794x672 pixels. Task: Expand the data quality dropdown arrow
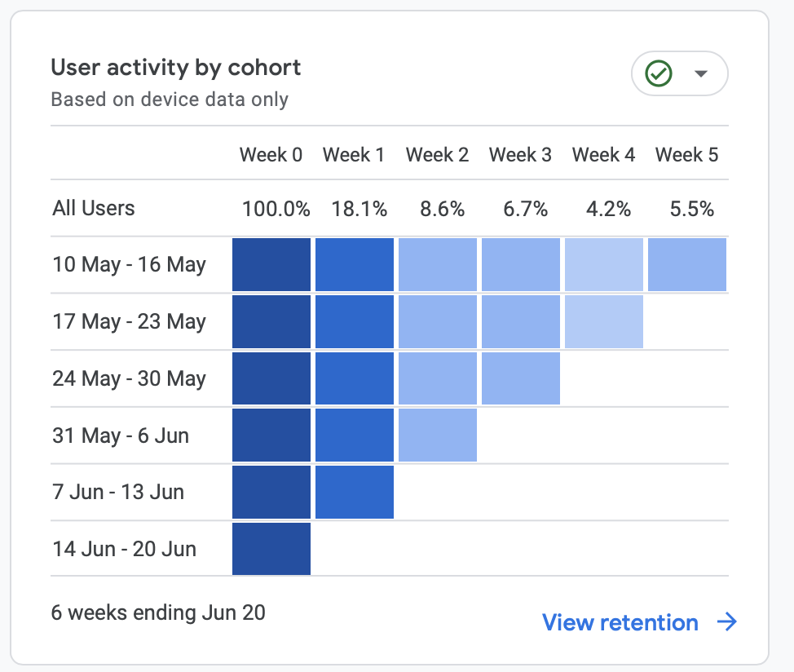click(701, 74)
